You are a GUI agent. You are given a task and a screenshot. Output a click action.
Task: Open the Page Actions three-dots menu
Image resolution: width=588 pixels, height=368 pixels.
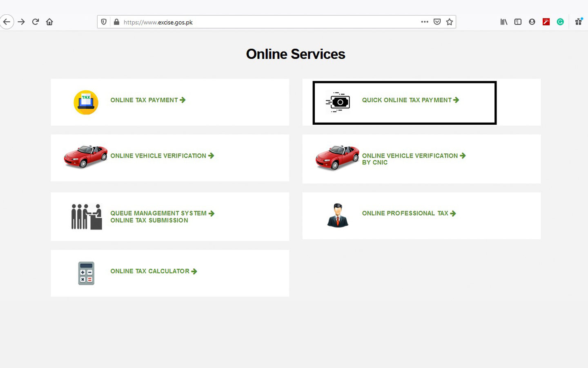(425, 22)
